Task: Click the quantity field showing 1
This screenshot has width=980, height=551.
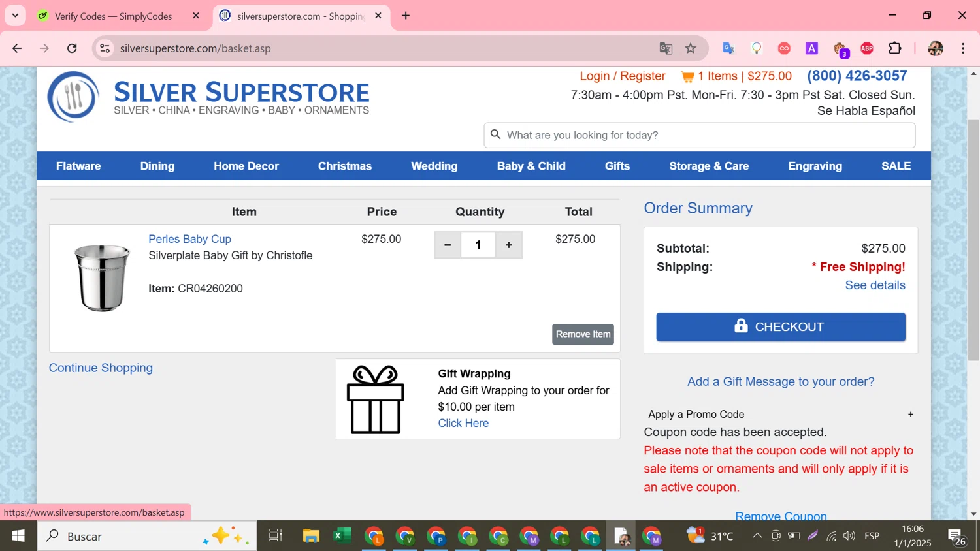Action: (478, 245)
